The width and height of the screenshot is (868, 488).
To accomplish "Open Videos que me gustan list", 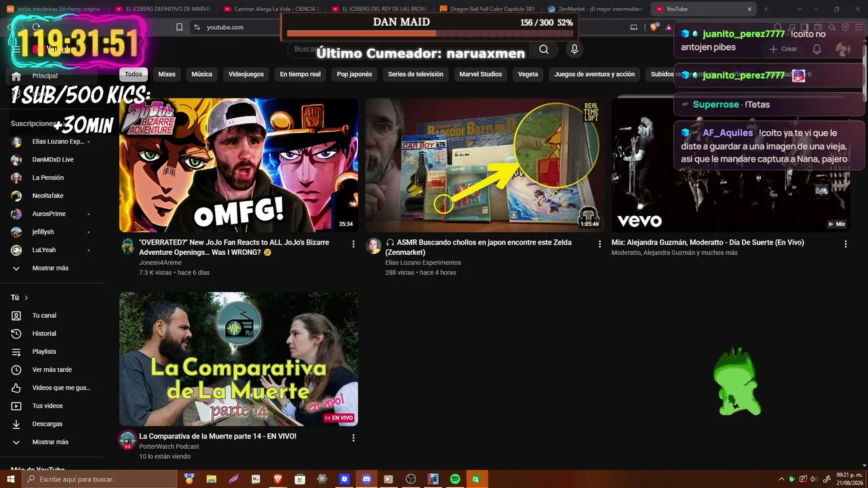I will (53, 388).
